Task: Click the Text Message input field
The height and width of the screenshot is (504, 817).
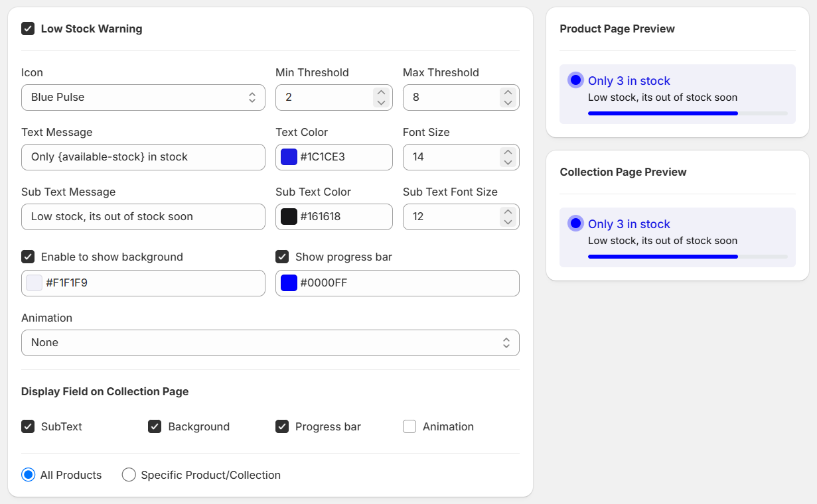Action: point(143,157)
